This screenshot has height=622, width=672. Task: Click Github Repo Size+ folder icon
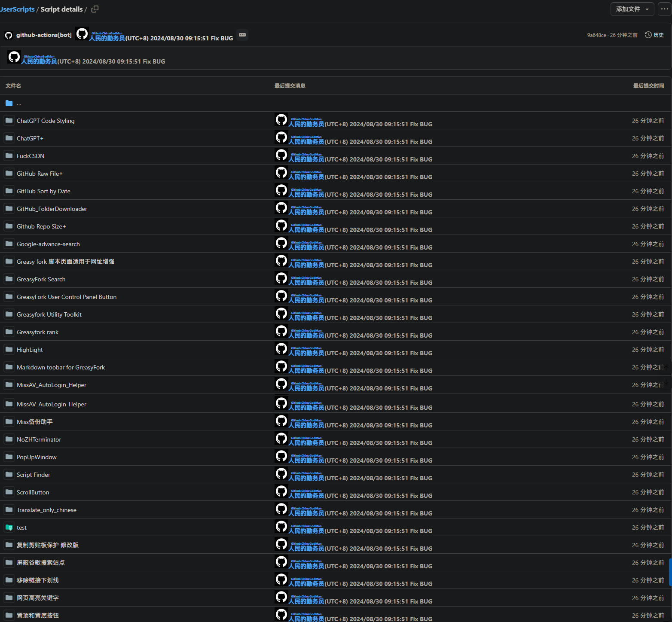[9, 226]
